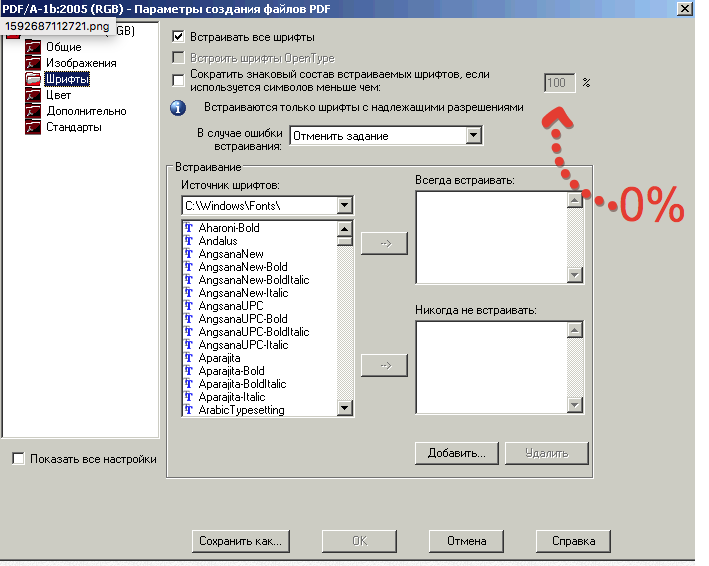Image resolution: width=709 pixels, height=566 pixels.
Task: Open the Изображения section
Action: coord(81,63)
